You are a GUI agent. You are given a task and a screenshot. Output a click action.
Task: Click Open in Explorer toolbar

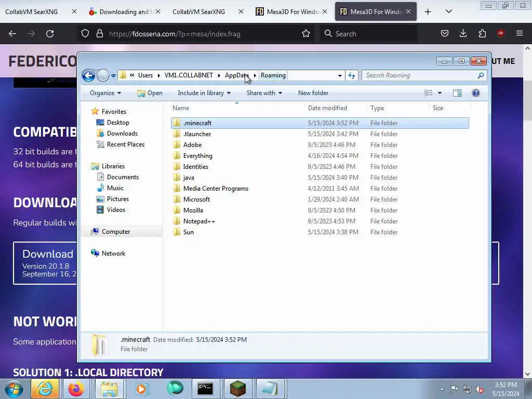(x=150, y=93)
